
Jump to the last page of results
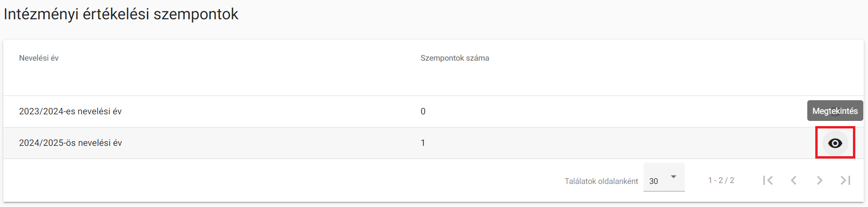845,180
